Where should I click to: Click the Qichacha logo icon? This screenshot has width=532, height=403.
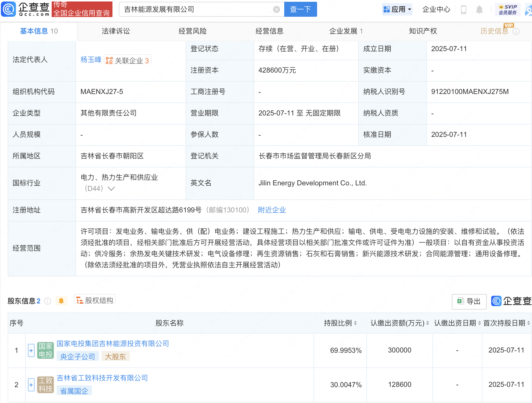9,9
